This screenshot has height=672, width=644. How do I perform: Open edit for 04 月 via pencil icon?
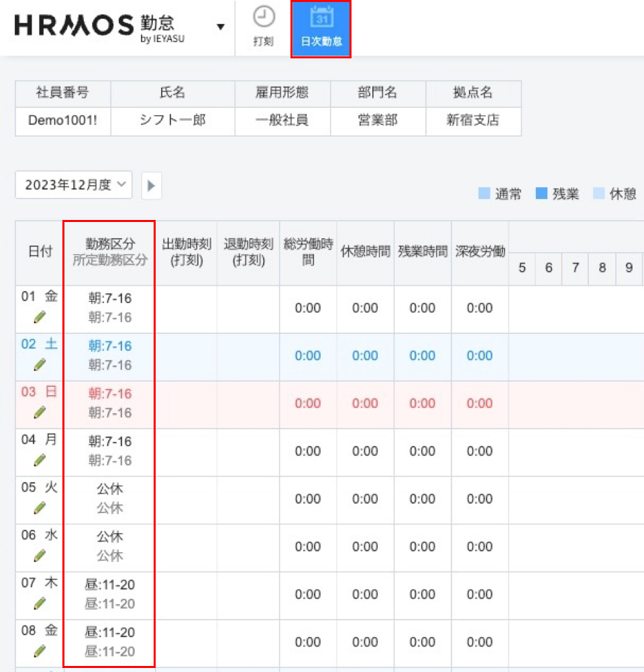pyautogui.click(x=40, y=460)
